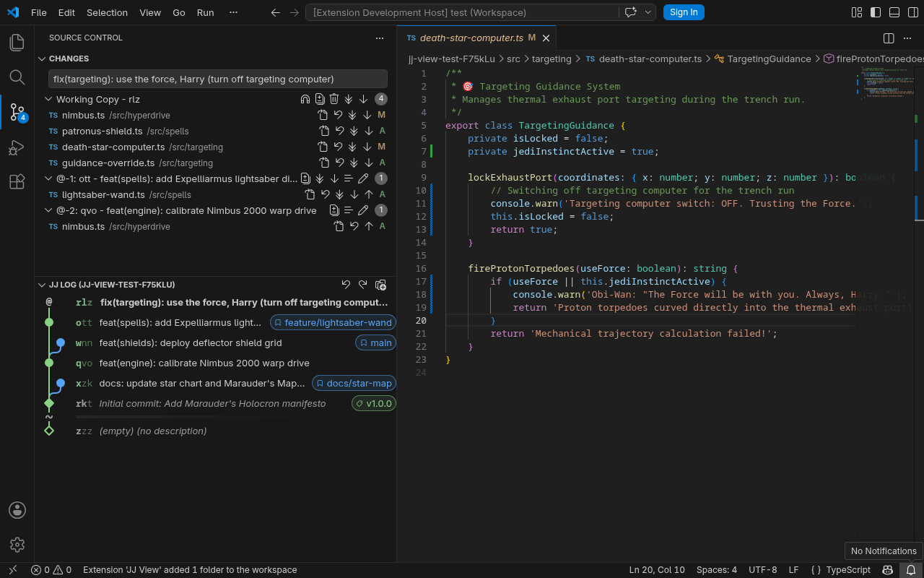Open the Explorer view in activity bar
Viewport: 924px width, 578px height.
pyautogui.click(x=17, y=43)
